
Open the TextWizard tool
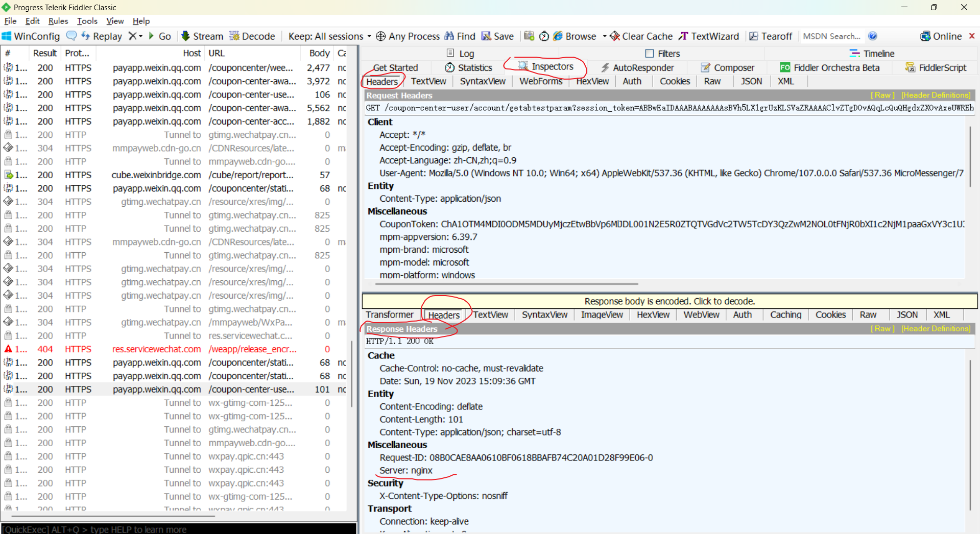[x=709, y=36]
